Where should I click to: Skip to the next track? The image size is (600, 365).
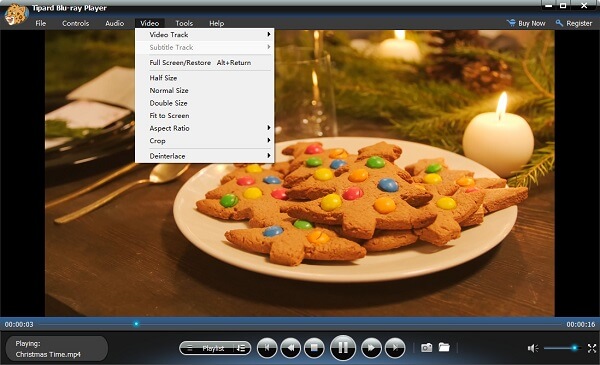[395, 348]
